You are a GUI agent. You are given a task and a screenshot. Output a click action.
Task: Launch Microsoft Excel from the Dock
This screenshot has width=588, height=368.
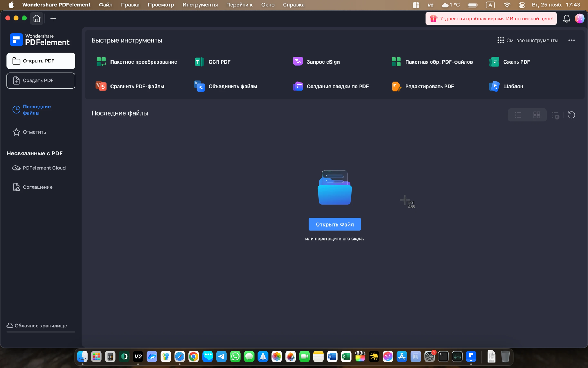346,357
